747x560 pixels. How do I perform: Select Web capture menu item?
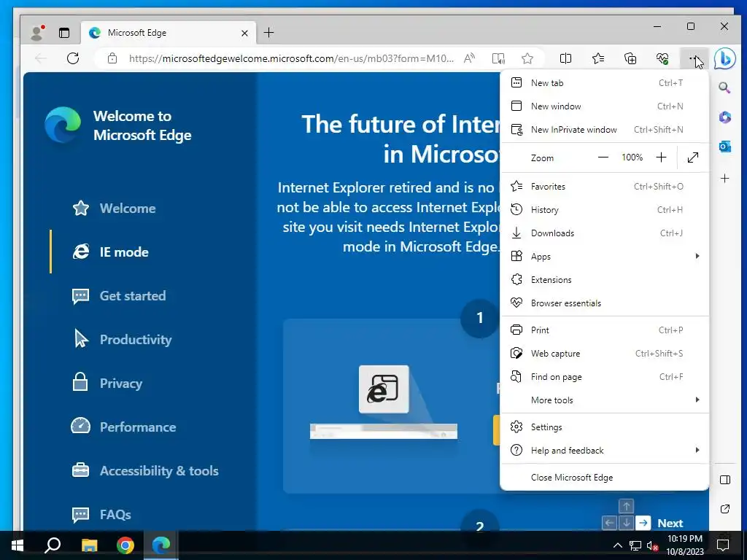(x=604, y=354)
